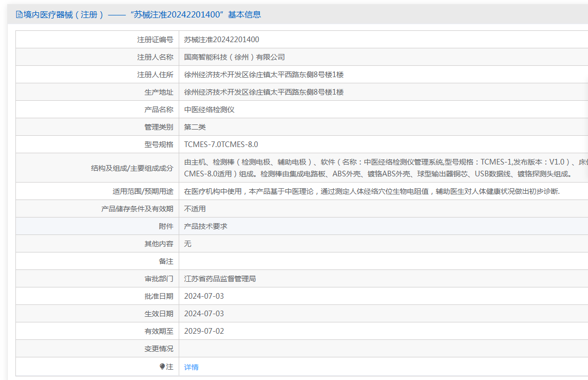Click the 生产地址 label
Viewport: 588px width, 380px height.
pyautogui.click(x=159, y=92)
